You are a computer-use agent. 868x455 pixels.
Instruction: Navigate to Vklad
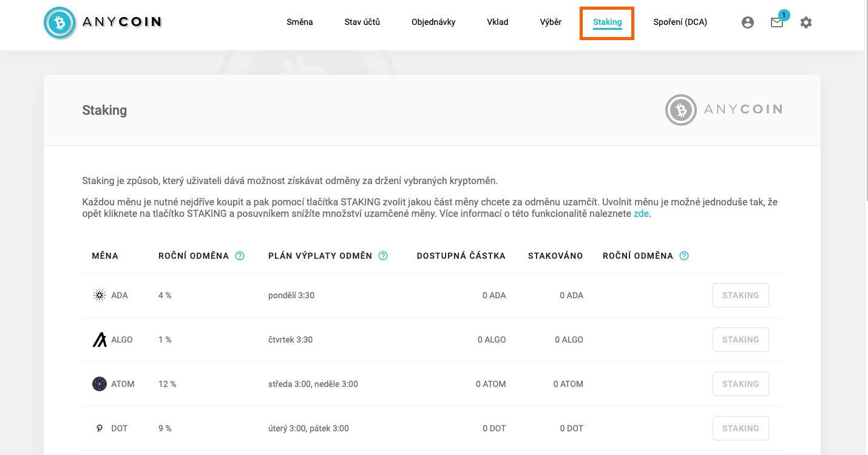coord(498,22)
